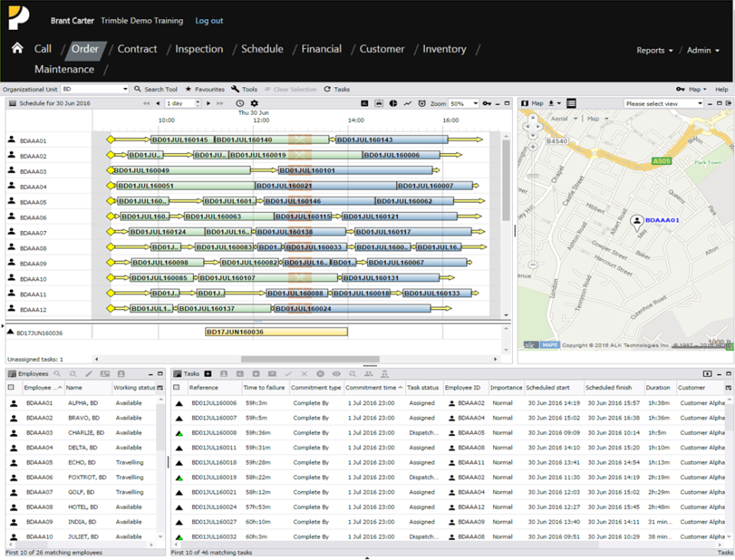Click the Search Tool button
Screen dimensions: 735x560
click(x=155, y=90)
